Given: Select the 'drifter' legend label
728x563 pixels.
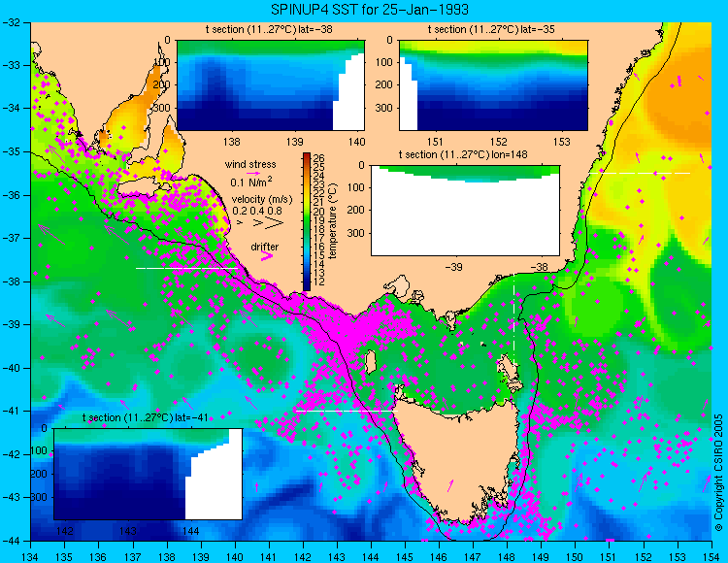Looking at the screenshot, I should pos(265,247).
